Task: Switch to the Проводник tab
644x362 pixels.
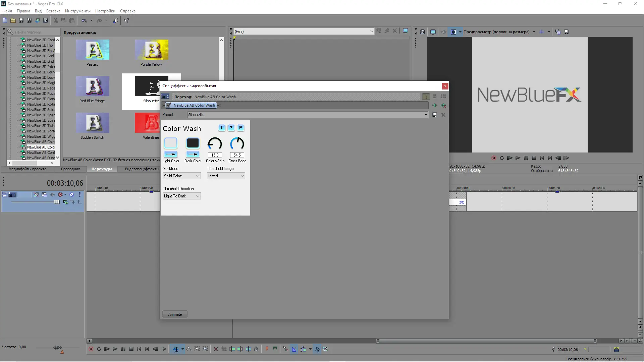Action: click(70, 169)
